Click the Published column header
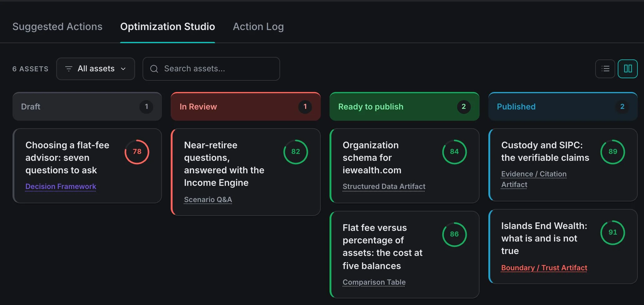Image resolution: width=644 pixels, height=305 pixels. pos(563,107)
